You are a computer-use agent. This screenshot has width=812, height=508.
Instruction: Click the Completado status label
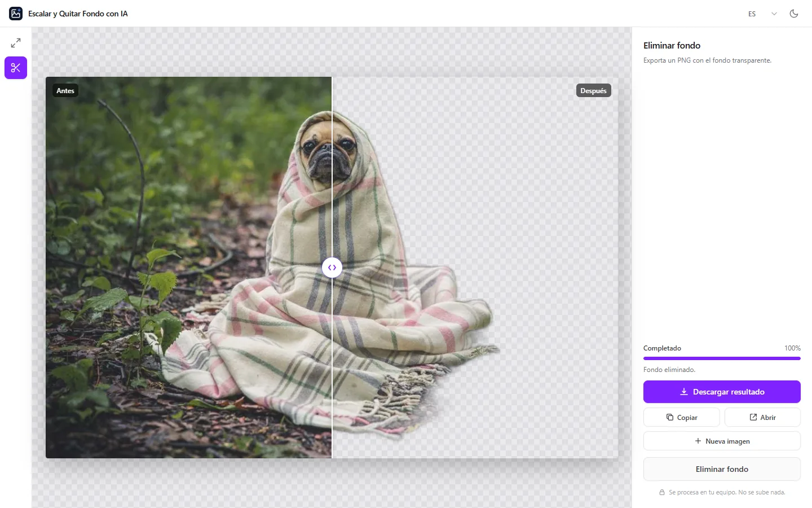[662, 348]
